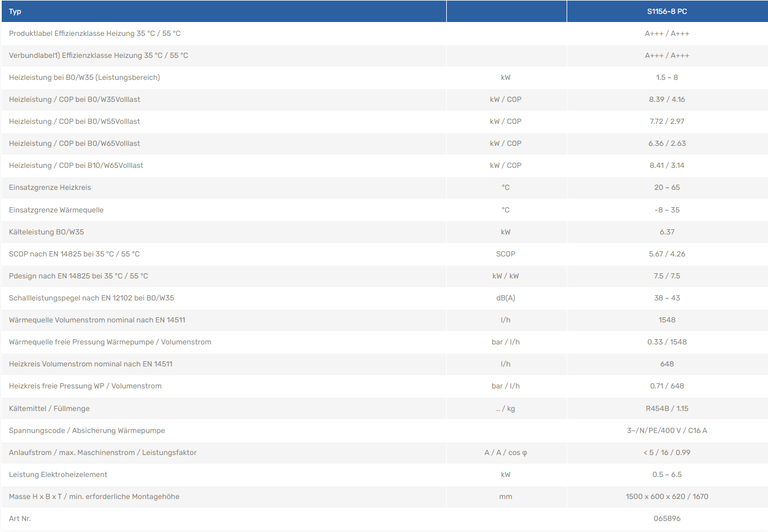Select the voltage code 3~/N/PE/400 V / C16 A
Viewport: 768px width, 532px height.
click(667, 431)
